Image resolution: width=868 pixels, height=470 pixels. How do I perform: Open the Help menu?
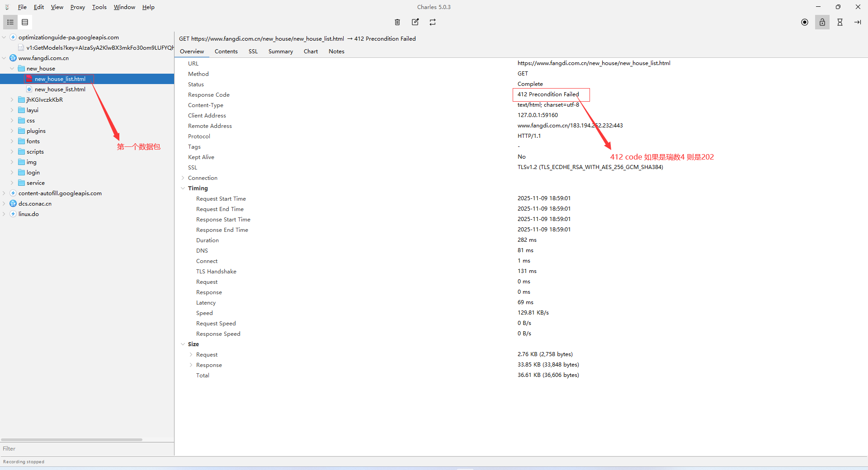(x=148, y=7)
